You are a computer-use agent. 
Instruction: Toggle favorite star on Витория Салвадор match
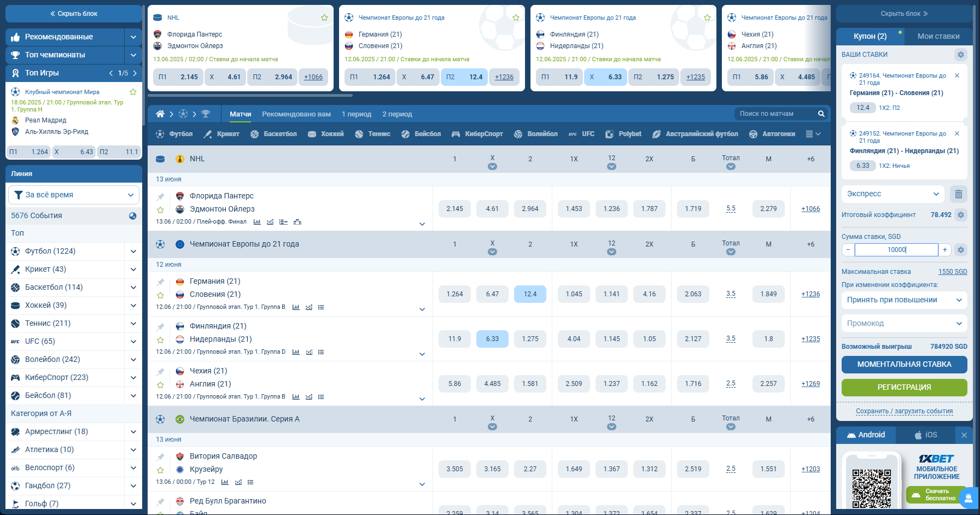point(160,470)
